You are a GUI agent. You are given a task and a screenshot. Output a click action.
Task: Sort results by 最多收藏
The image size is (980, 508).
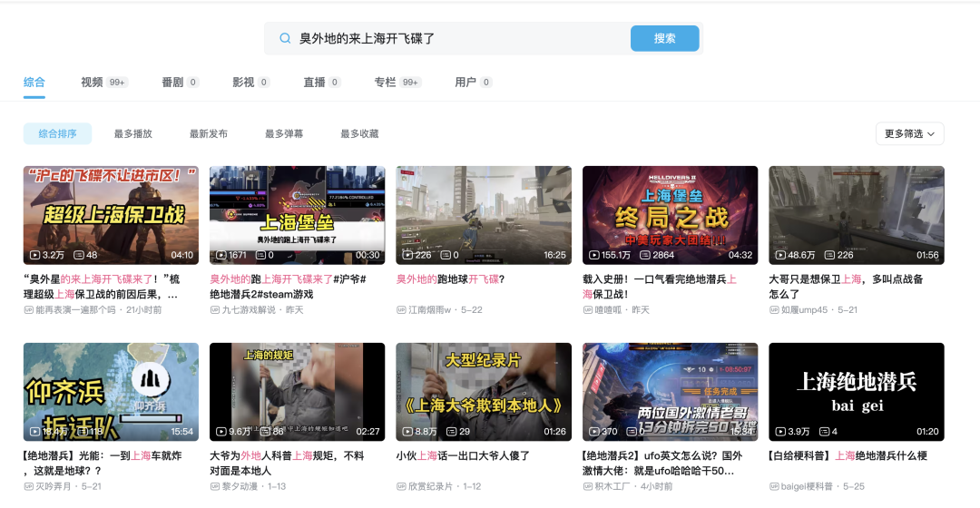tap(359, 133)
